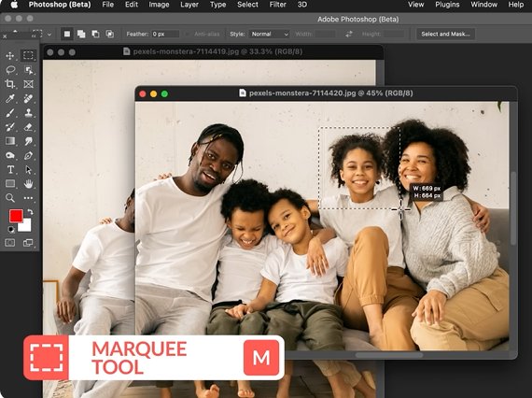Select the Clone Stamp tool
532x398 pixels.
tap(29, 113)
